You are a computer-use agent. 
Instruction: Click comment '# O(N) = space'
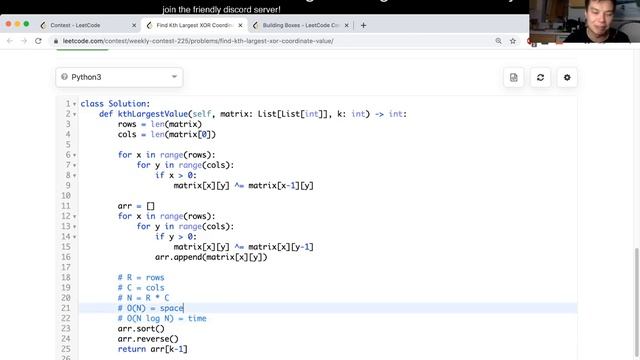coord(151,308)
